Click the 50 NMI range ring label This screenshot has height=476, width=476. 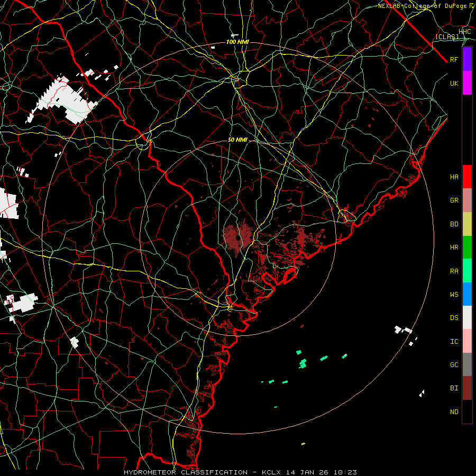click(237, 140)
